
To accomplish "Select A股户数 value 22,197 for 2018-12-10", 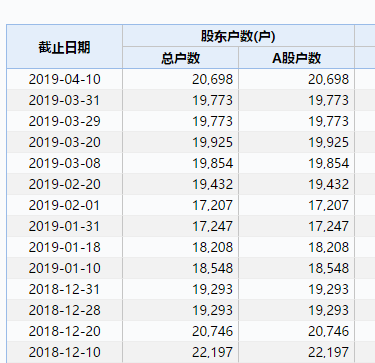I will tap(329, 352).
